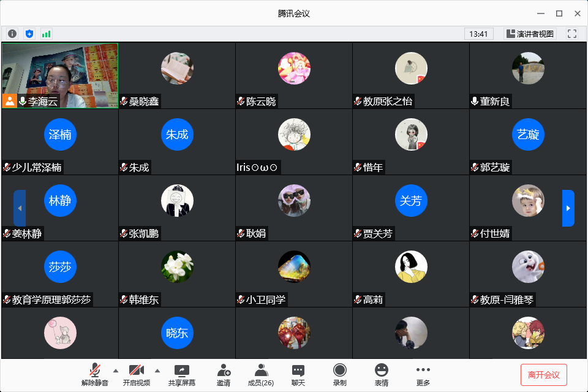
Task: Switch to speaker view (演讲者视图)
Action: coord(530,34)
